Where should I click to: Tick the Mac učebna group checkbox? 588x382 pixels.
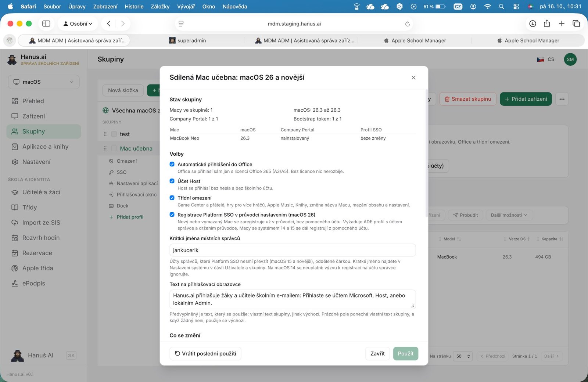[x=114, y=148]
